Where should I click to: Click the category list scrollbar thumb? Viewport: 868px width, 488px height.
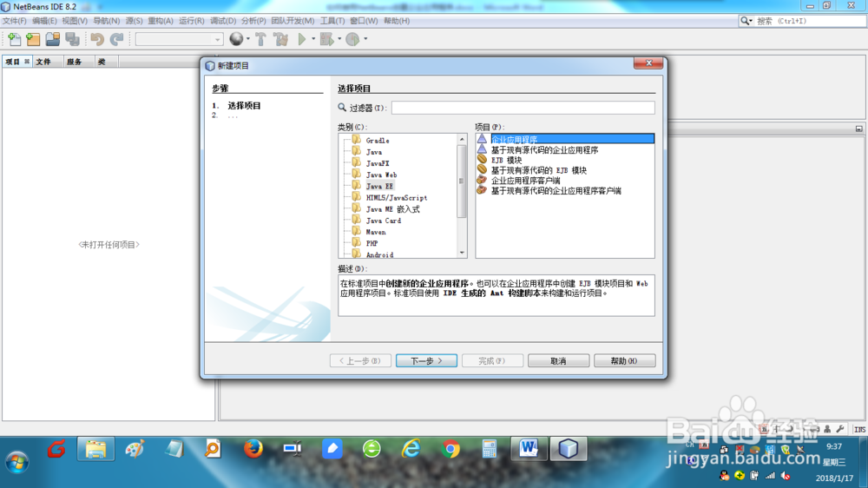coord(462,181)
